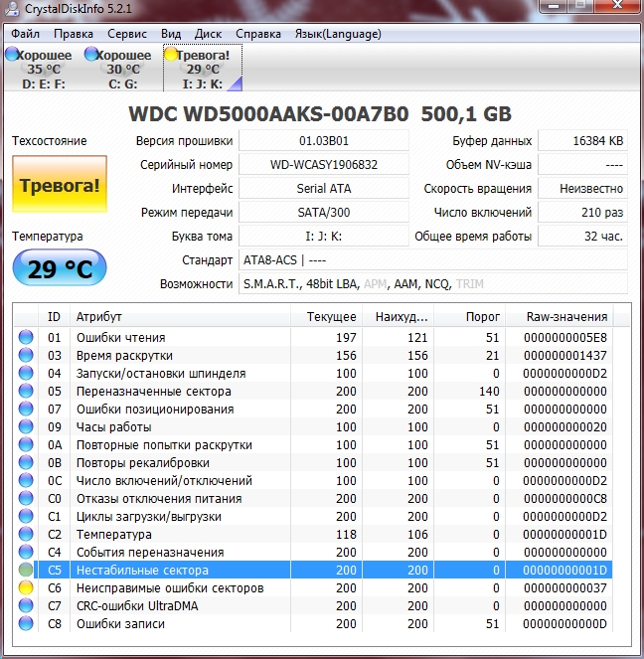Viewport: 644px width, 659px height.
Task: Click blue status icon for Часы работы
Action: coord(26,427)
